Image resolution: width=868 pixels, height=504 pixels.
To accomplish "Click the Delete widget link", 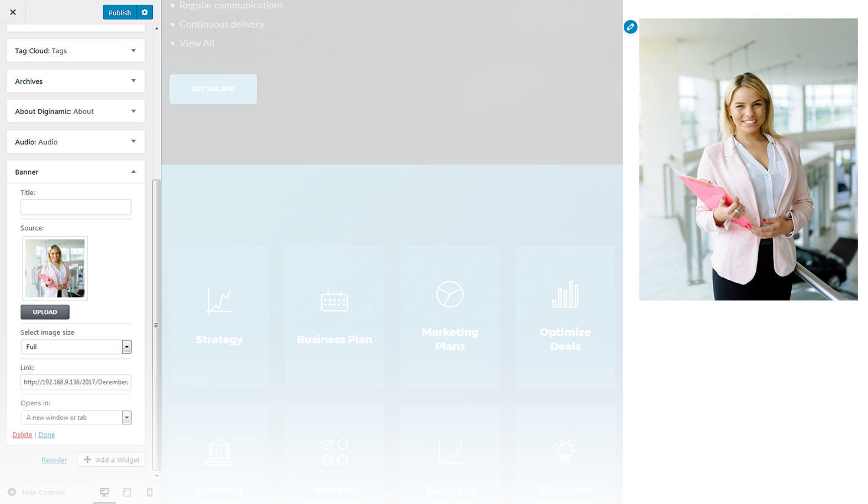I will click(x=22, y=434).
